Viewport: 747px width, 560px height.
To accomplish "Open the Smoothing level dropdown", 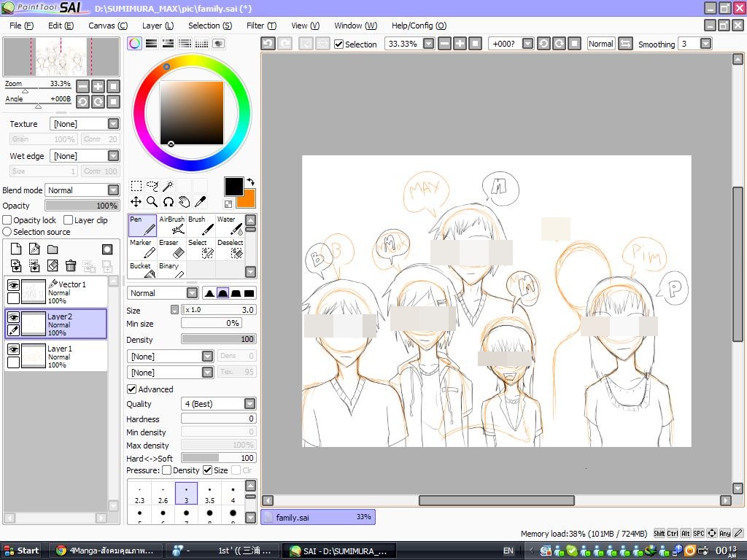I will pos(706,44).
